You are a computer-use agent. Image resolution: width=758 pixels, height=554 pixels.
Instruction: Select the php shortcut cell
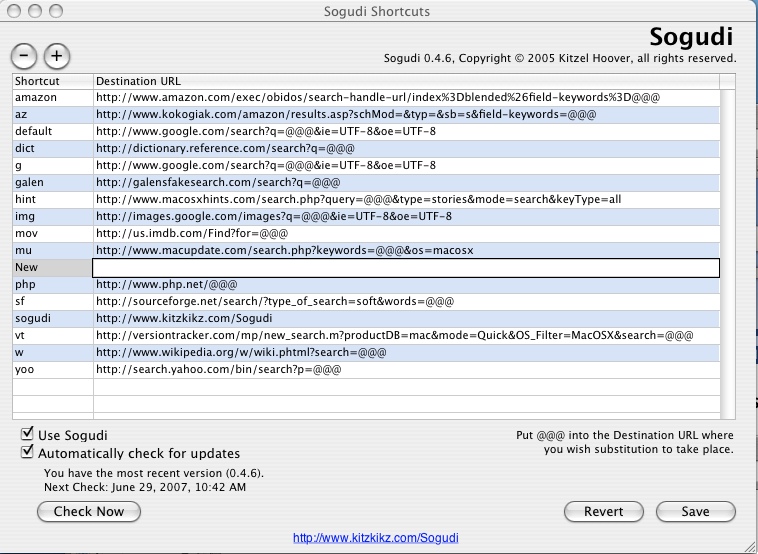(x=53, y=284)
